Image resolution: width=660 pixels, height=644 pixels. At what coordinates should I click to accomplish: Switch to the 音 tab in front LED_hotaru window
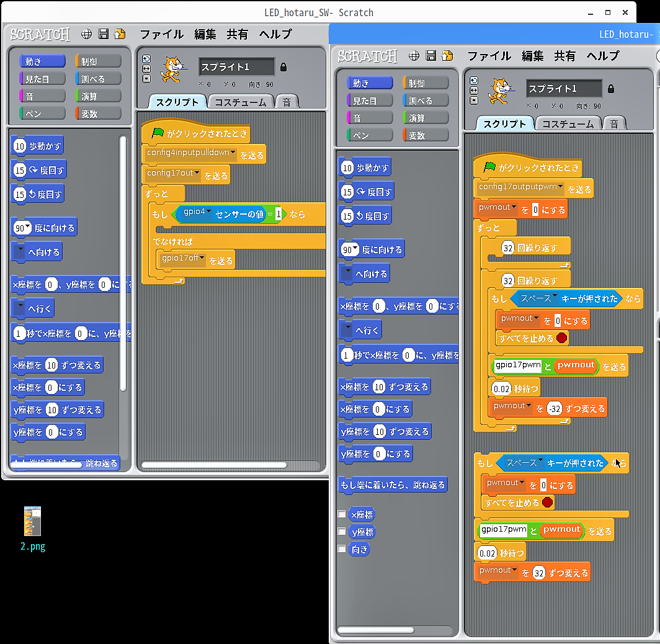[x=615, y=124]
